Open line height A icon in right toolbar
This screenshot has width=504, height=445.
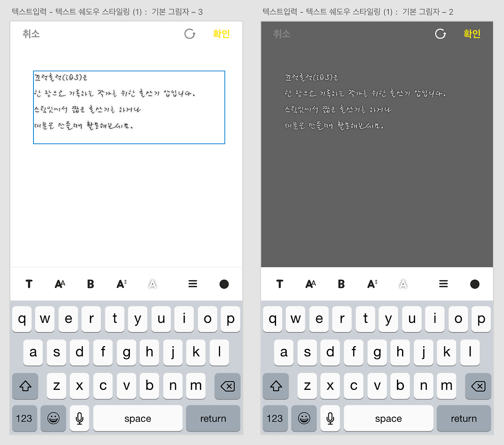click(372, 284)
